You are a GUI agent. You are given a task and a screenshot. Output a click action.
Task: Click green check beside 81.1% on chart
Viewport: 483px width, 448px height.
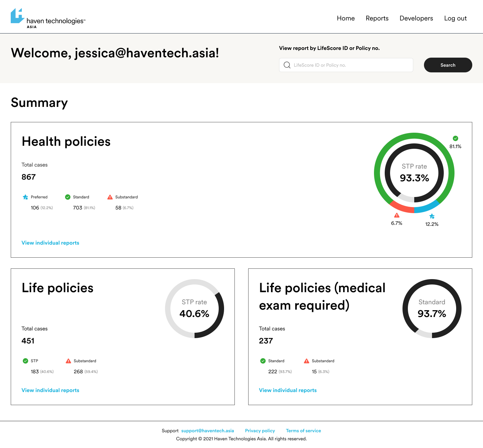click(455, 138)
